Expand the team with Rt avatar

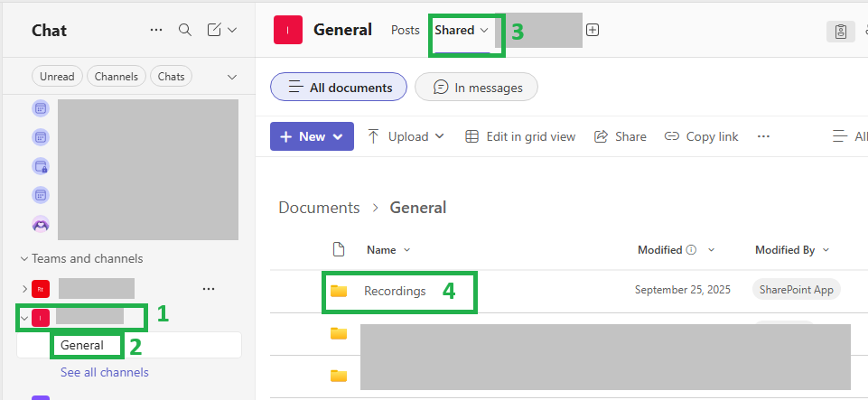coord(24,289)
